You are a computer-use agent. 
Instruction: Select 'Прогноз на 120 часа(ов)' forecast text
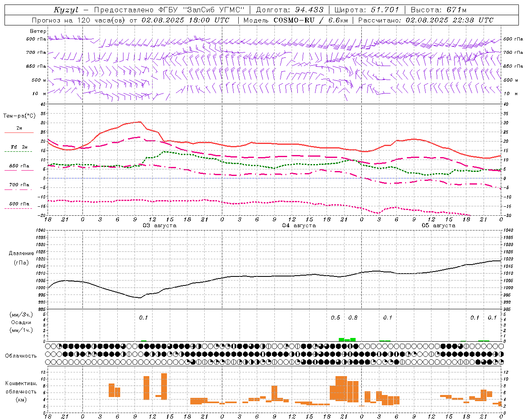point(79,20)
